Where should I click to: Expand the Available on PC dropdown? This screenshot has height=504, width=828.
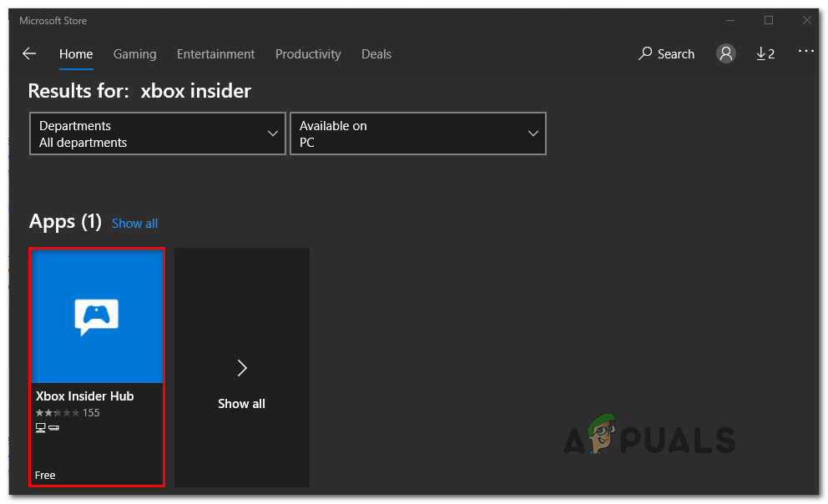417,134
